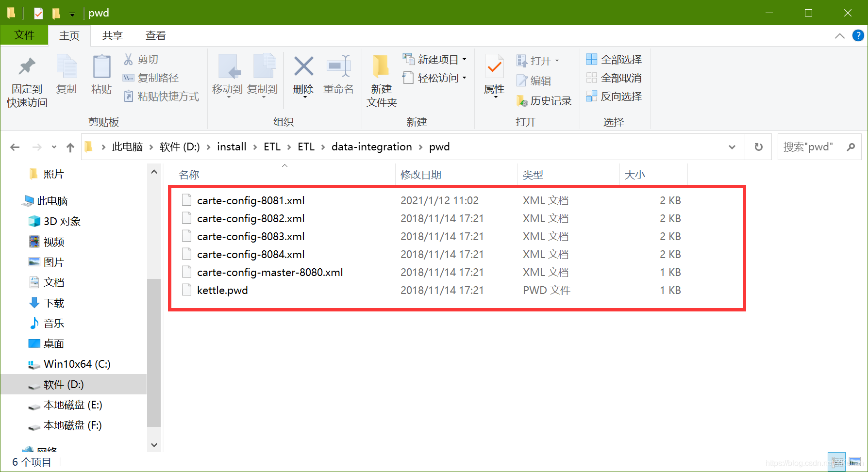
Task: Open Properties (属性) checkmark icon
Action: tap(494, 66)
